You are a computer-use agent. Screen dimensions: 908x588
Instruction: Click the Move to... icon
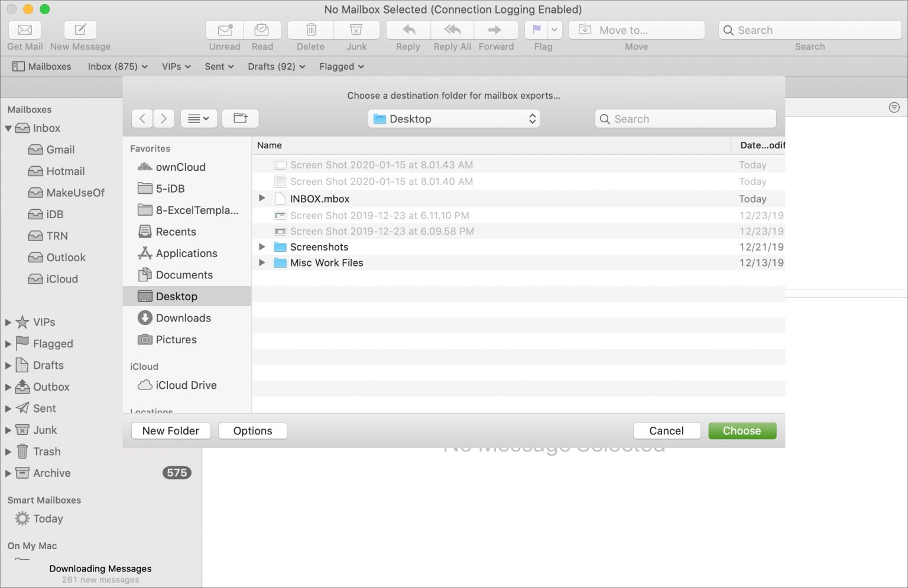click(x=585, y=30)
